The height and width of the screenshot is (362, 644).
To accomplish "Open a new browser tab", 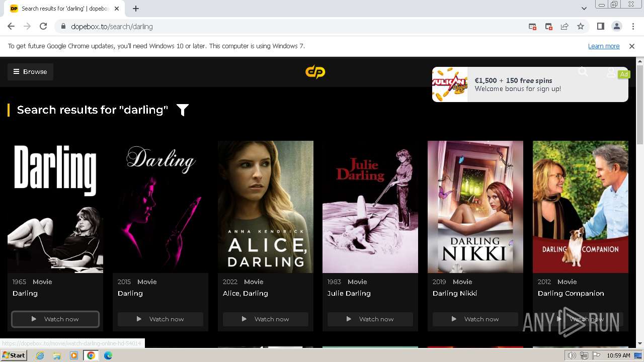I will pos(136,9).
